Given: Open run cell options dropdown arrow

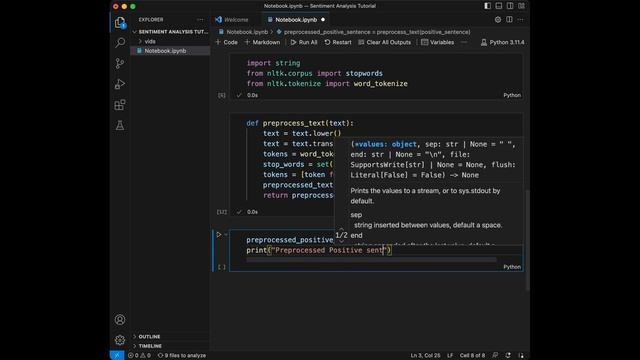Looking at the screenshot, I should pyautogui.click(x=226, y=235).
